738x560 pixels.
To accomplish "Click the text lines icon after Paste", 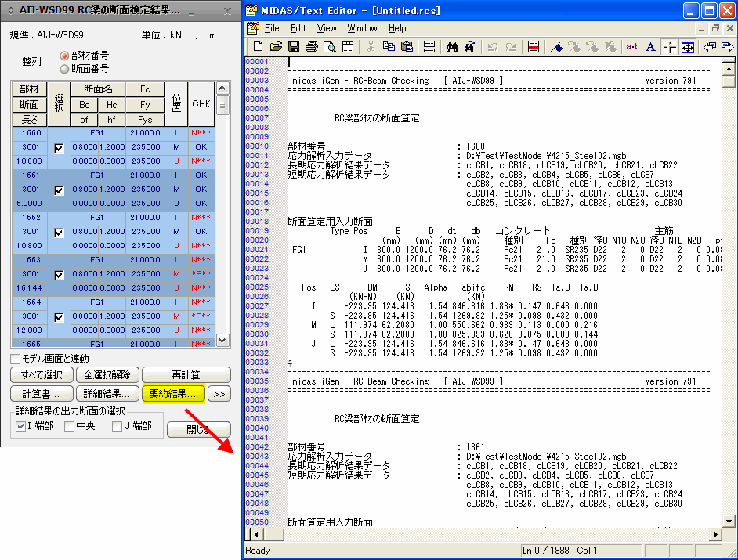I will tap(429, 46).
